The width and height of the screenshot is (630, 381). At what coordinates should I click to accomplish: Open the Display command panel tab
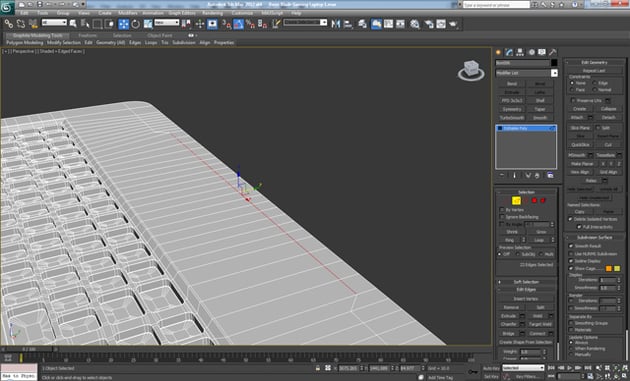(542, 52)
